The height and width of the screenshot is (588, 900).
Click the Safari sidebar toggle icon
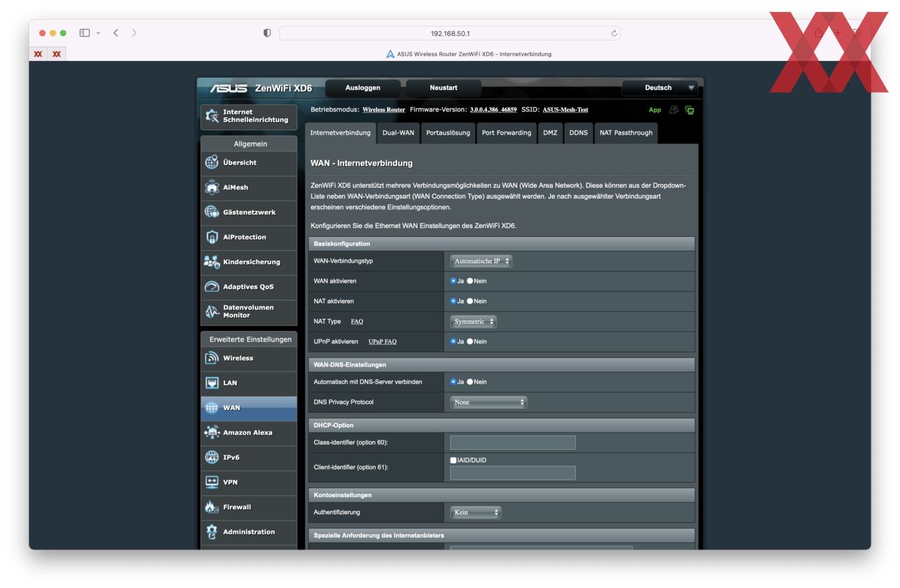tap(85, 32)
